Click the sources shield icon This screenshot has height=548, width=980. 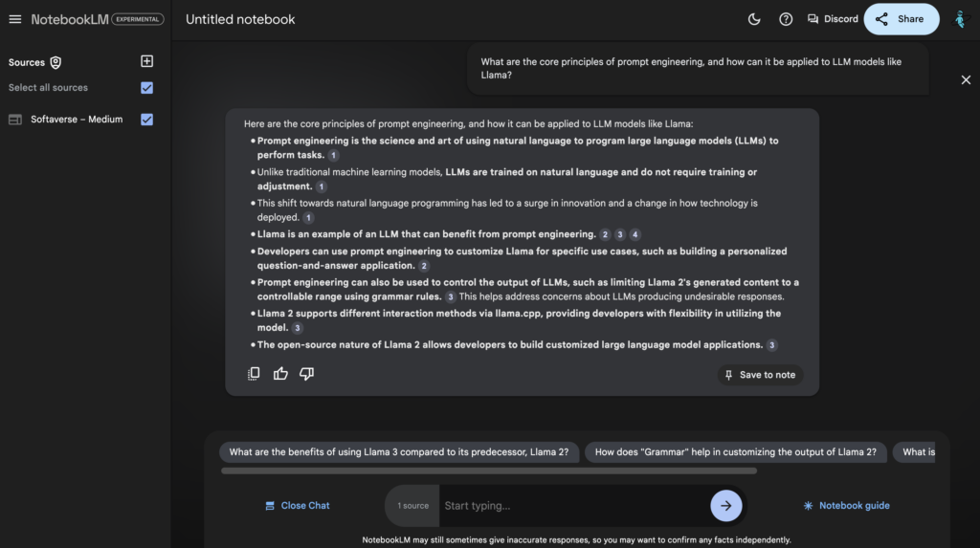56,62
